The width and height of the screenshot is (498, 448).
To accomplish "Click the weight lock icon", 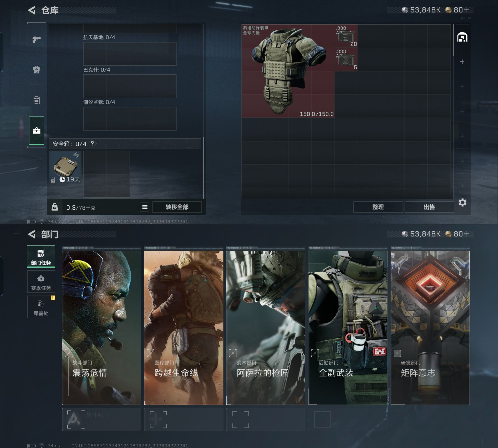I will [55, 207].
